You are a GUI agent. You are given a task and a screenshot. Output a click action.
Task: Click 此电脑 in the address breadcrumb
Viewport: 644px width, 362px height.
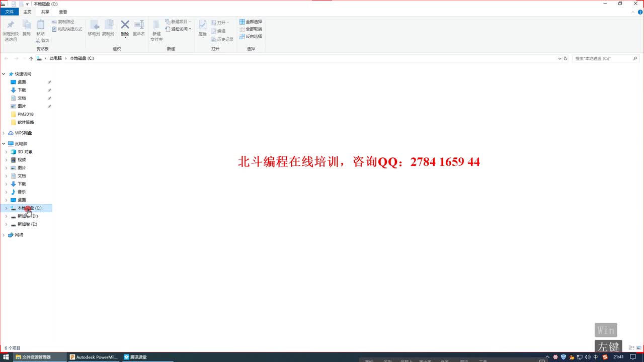[55, 58]
